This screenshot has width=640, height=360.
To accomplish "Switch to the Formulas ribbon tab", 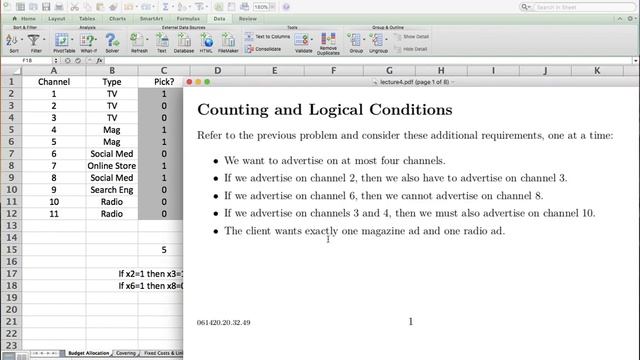I will point(188,19).
